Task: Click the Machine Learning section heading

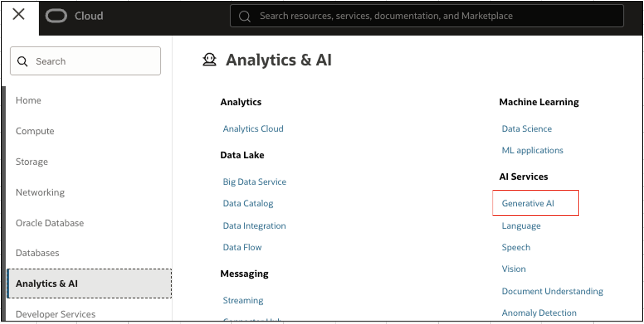Action: 539,102
